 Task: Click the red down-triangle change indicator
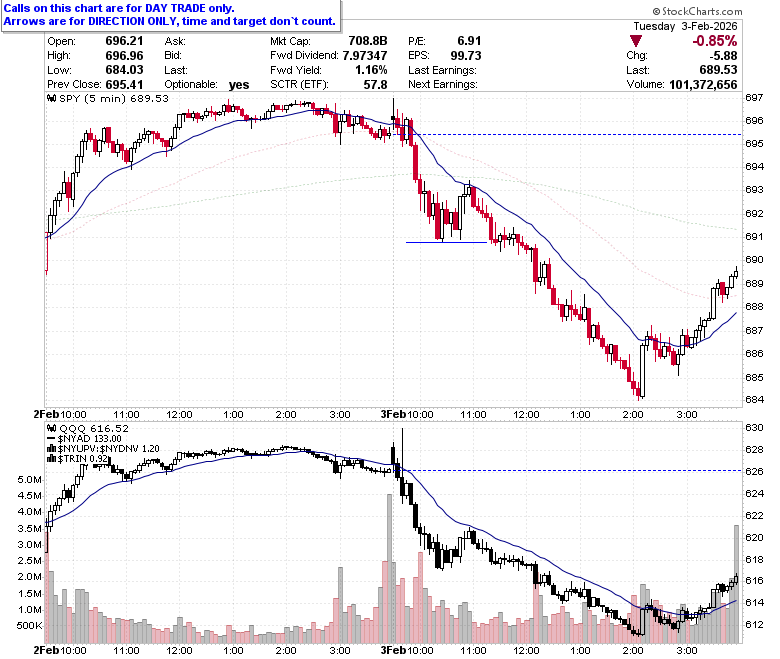636,41
